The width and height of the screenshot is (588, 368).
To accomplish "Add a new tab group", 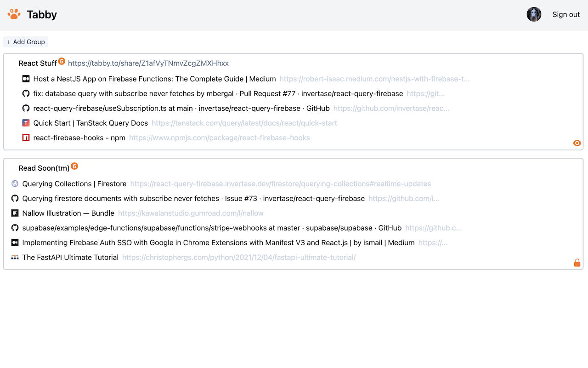I will 25,42.
